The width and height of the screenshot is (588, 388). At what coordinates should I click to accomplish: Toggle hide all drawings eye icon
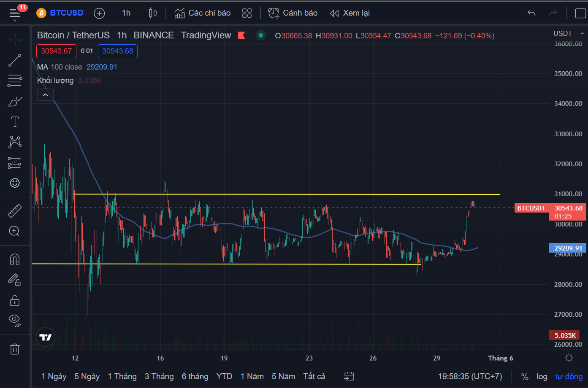(x=15, y=321)
